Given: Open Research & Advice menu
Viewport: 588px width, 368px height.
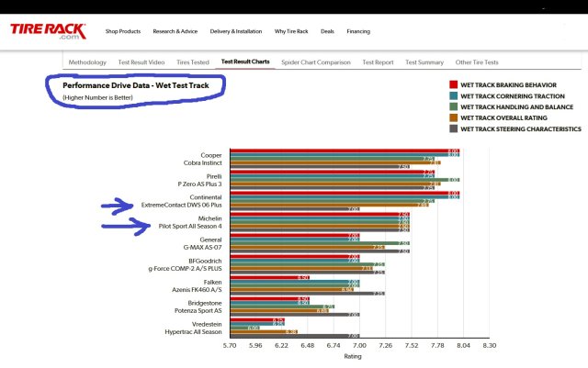Looking at the screenshot, I should coord(175,31).
